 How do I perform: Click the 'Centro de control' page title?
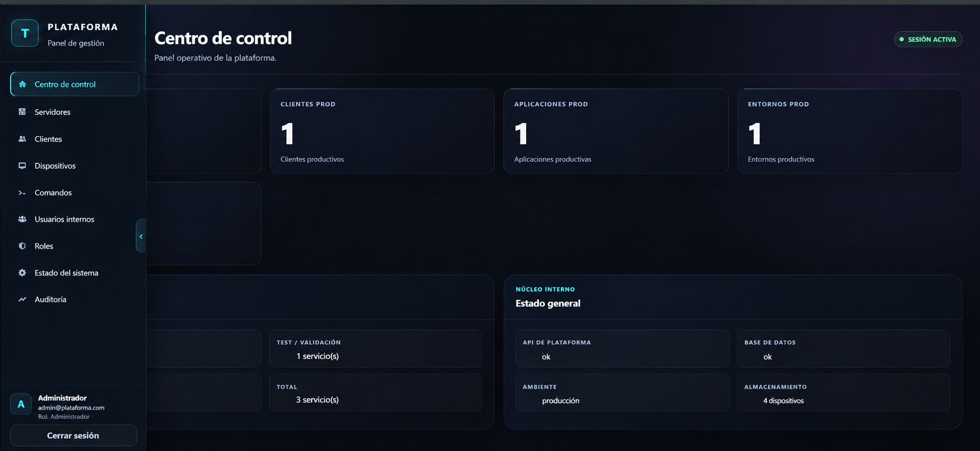pos(223,38)
